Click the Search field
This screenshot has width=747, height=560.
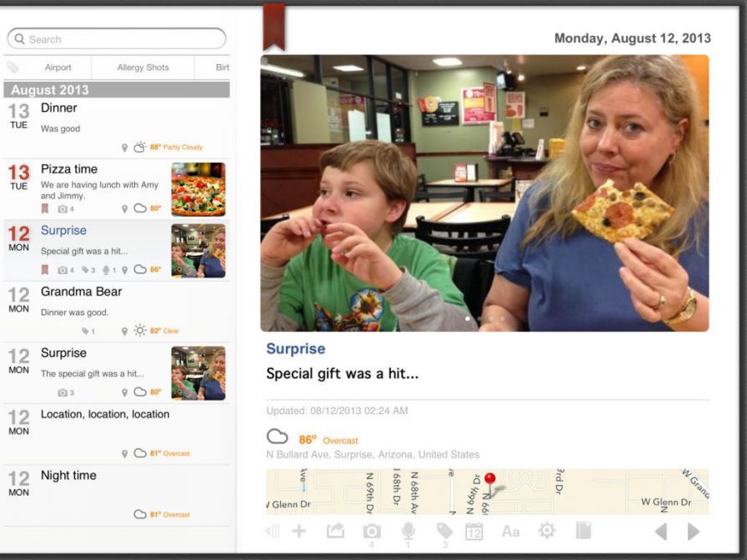click(x=117, y=38)
